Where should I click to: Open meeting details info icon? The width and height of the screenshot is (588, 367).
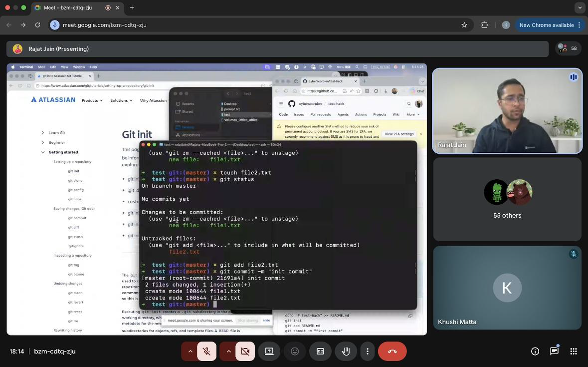[535, 352]
